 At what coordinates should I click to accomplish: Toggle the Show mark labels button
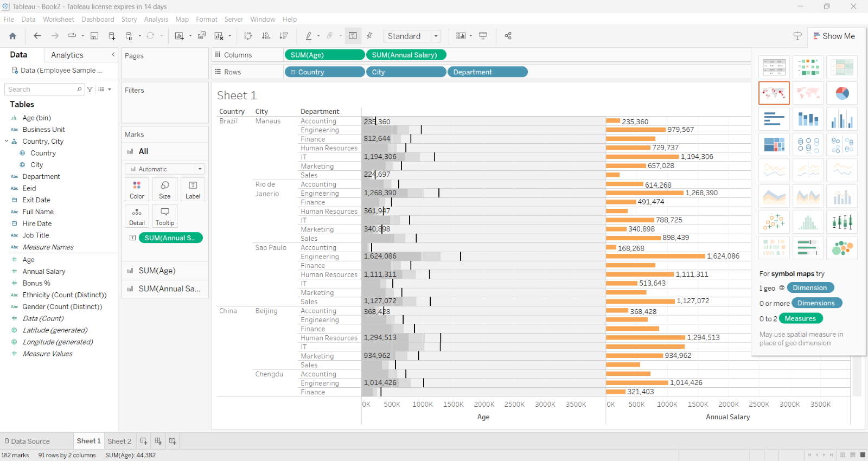pos(353,36)
